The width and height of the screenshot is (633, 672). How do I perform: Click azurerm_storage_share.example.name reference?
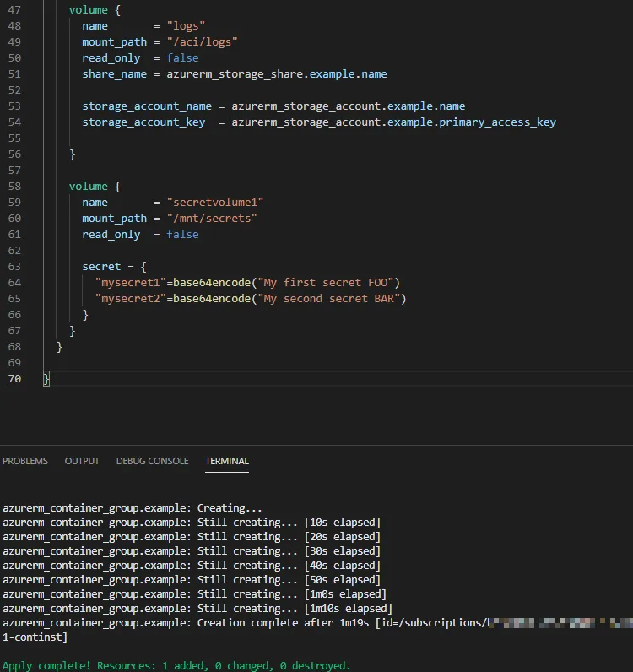[x=277, y=74]
